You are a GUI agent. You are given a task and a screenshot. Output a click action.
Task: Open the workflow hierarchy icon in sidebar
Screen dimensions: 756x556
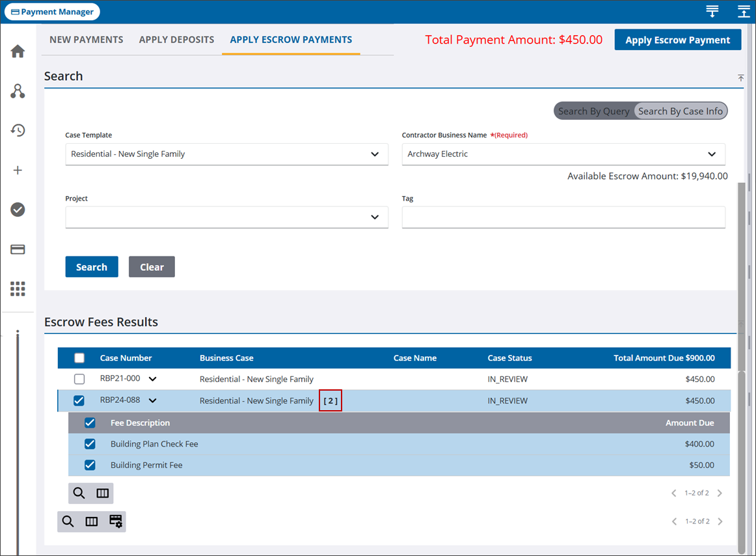click(x=18, y=91)
